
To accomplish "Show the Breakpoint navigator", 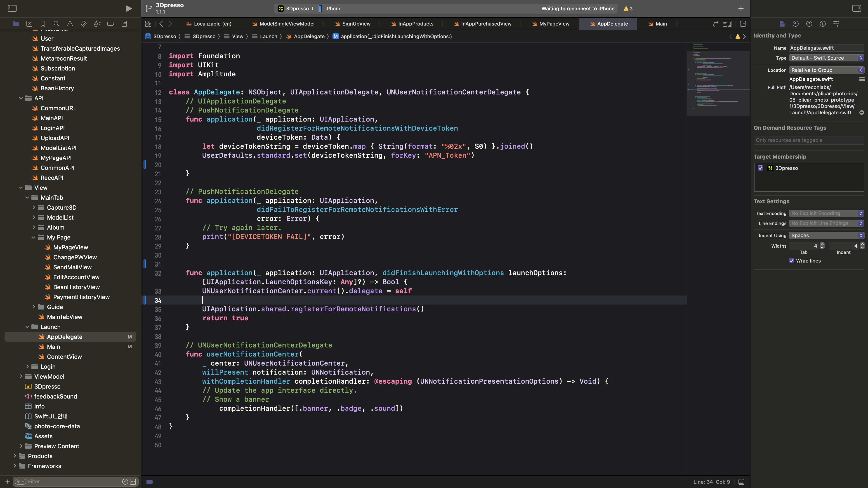I will click(x=111, y=23).
